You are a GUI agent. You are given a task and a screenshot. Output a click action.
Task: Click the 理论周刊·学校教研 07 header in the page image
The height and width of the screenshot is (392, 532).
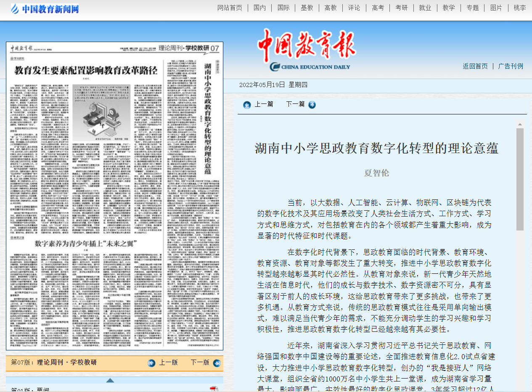click(189, 48)
